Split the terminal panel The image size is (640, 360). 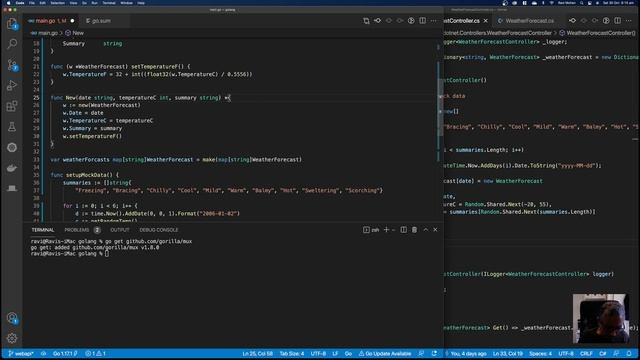click(x=403, y=230)
